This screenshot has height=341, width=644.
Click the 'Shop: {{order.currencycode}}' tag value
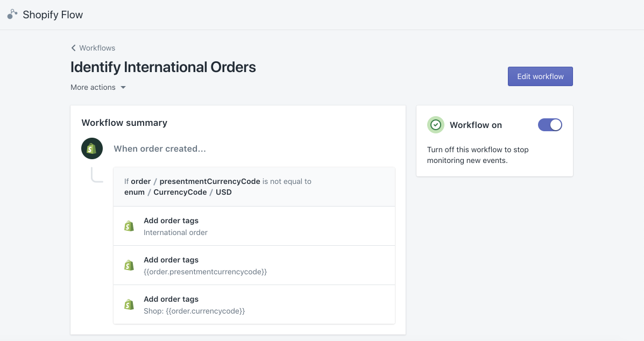(194, 311)
